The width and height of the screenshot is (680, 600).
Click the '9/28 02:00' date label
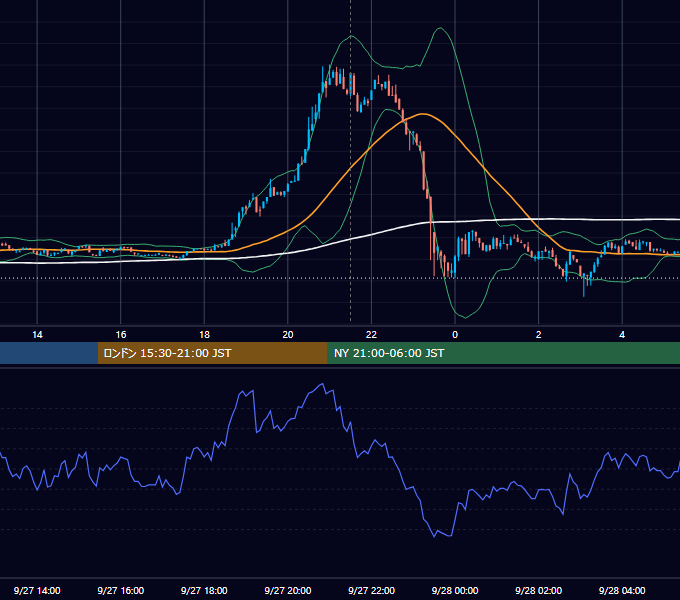[539, 590]
